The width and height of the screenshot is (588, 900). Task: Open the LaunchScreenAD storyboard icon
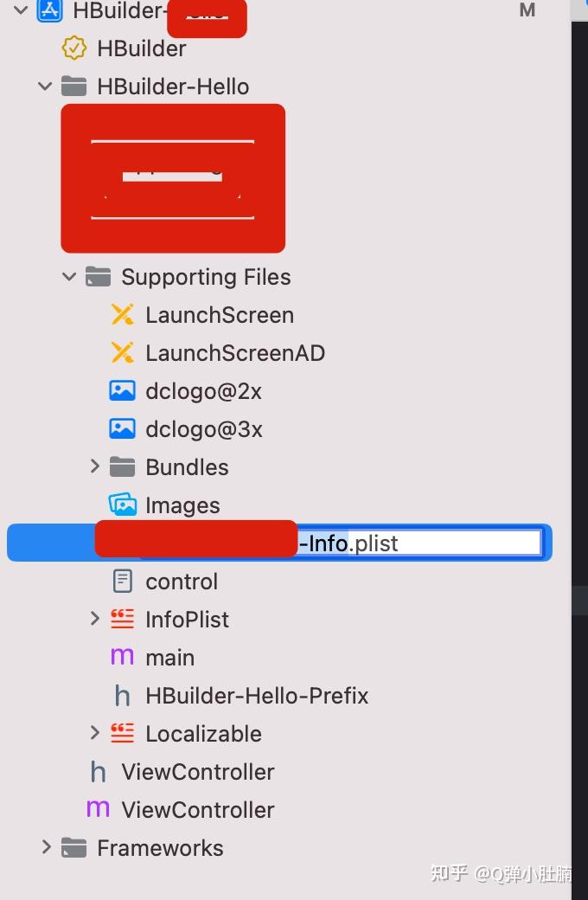[x=122, y=352]
